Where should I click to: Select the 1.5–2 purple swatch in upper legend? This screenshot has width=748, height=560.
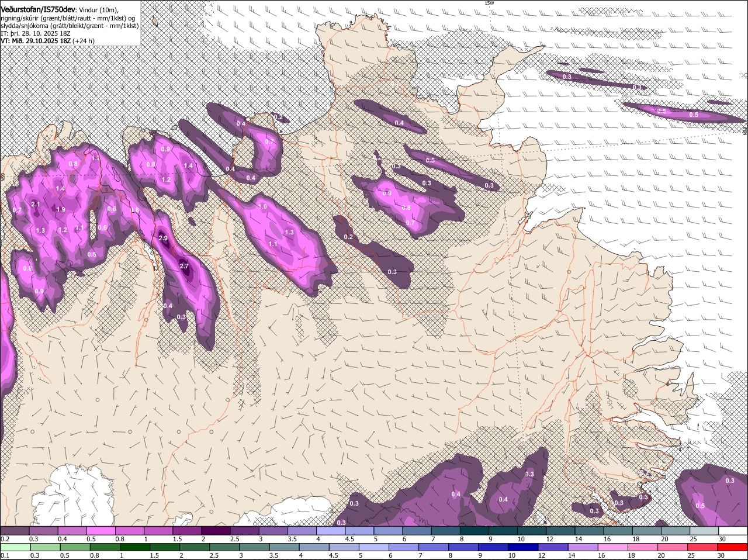click(x=187, y=531)
